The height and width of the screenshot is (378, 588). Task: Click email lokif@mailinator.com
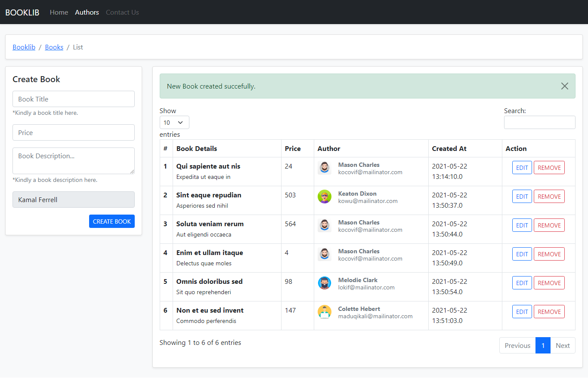pyautogui.click(x=366, y=287)
